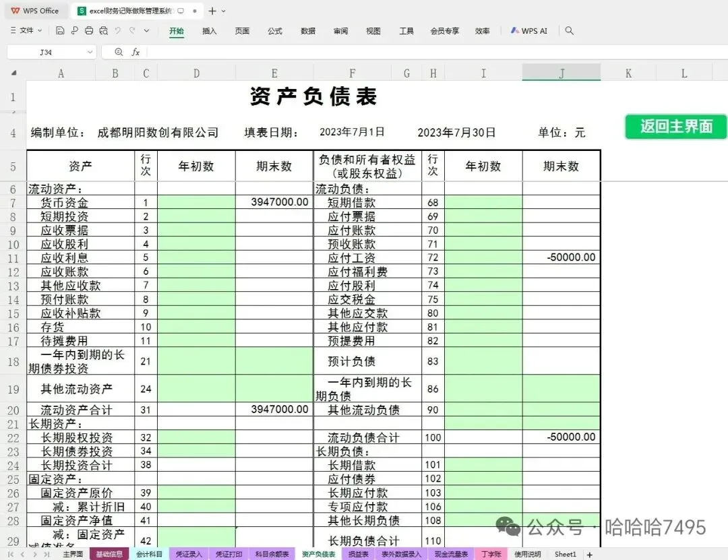Open the 效率 ribbon tab
Image resolution: width=728 pixels, height=560 pixels.
click(483, 31)
